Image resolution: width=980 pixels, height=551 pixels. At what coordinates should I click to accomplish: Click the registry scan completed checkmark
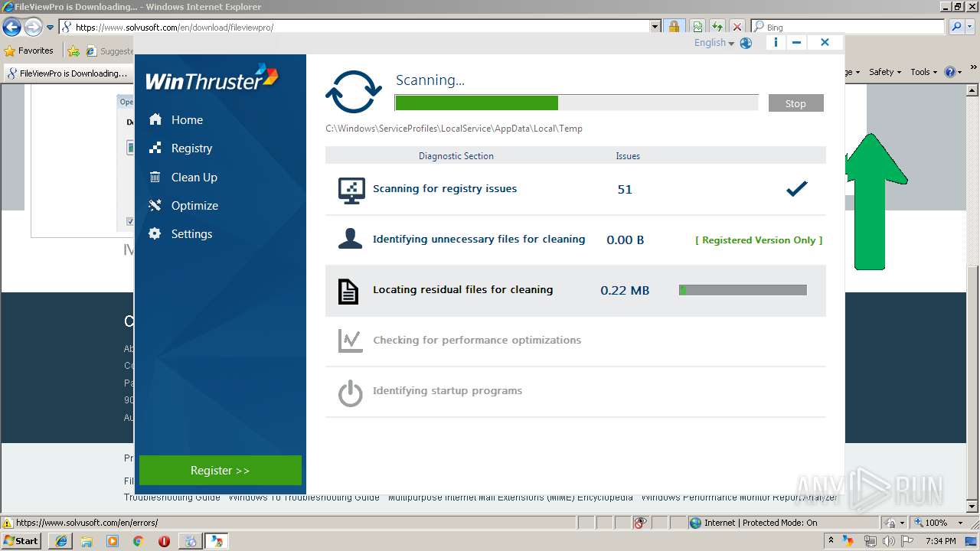pos(796,188)
